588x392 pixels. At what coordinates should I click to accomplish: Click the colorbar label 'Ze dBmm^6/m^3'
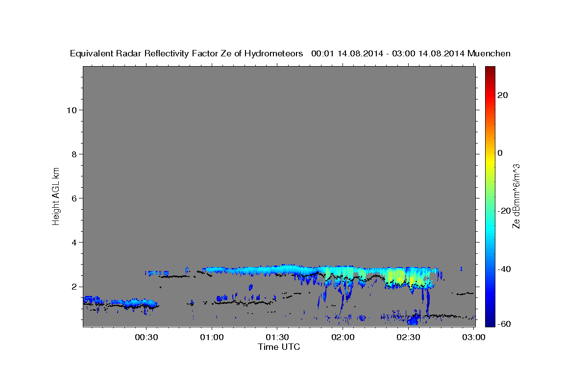coord(515,196)
